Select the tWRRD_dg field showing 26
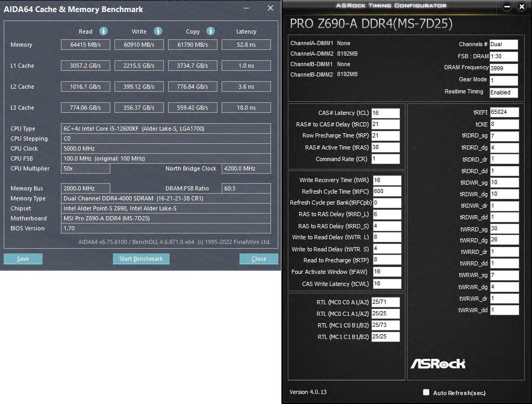This screenshot has width=532, height=404. click(505, 240)
